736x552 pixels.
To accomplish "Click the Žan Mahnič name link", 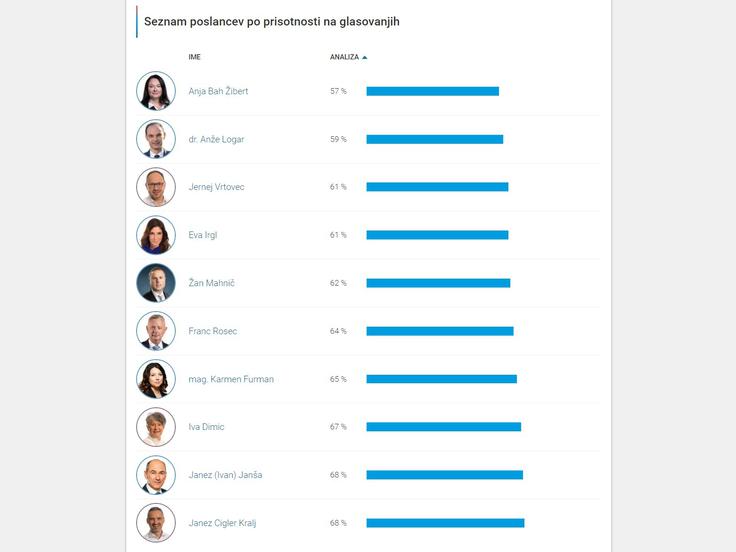I will tap(211, 283).
